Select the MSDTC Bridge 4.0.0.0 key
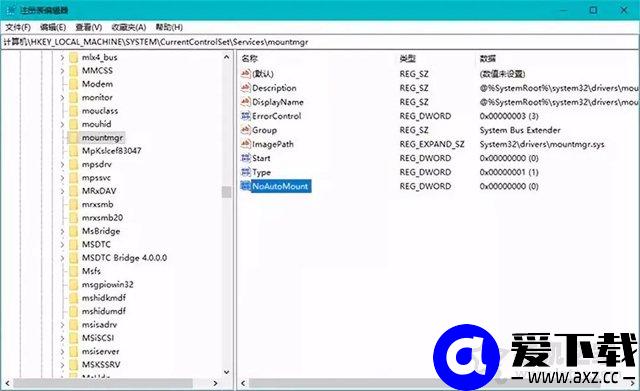 (x=124, y=258)
